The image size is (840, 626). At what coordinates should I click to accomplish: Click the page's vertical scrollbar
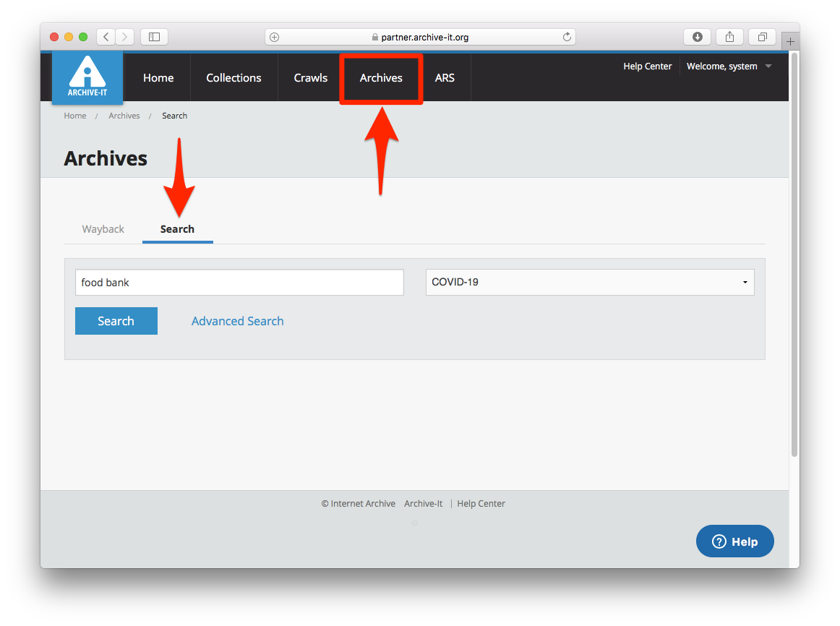point(794,253)
